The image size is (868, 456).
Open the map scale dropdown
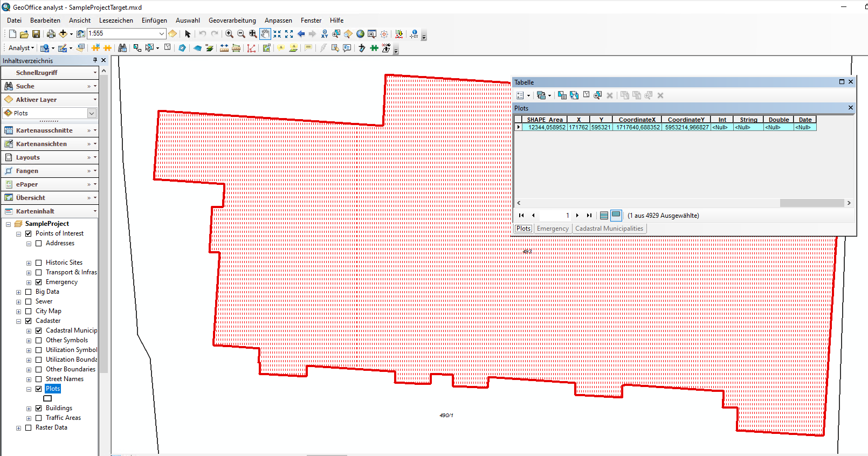point(161,34)
